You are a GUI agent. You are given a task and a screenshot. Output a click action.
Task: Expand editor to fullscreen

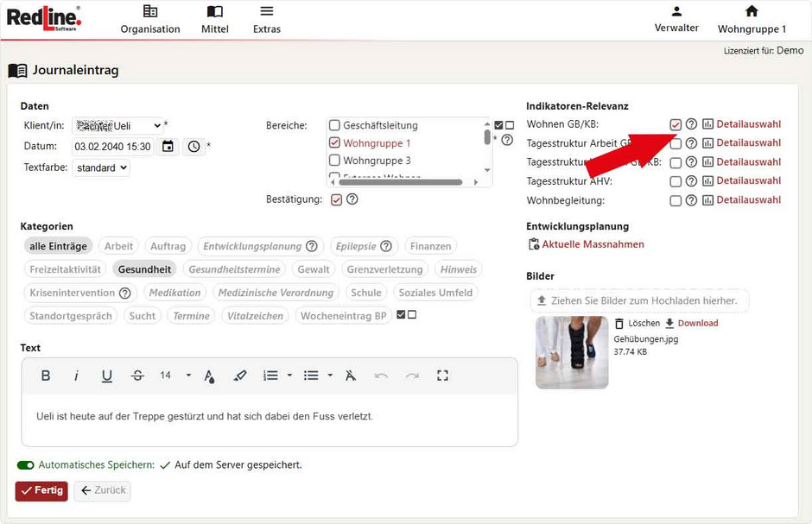(x=442, y=376)
